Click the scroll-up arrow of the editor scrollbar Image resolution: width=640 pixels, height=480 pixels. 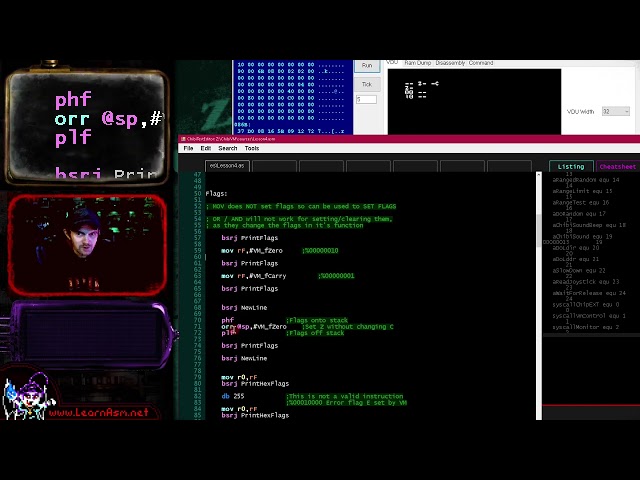pyautogui.click(x=539, y=175)
